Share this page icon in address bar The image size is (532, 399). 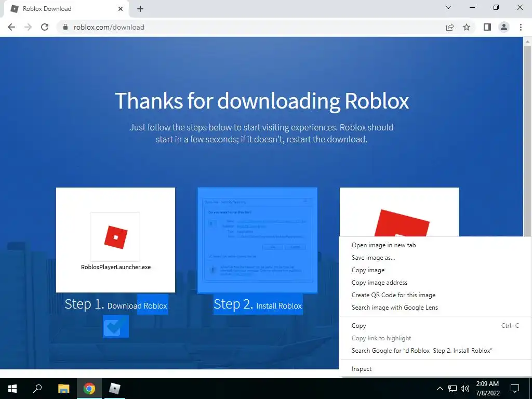tap(450, 27)
